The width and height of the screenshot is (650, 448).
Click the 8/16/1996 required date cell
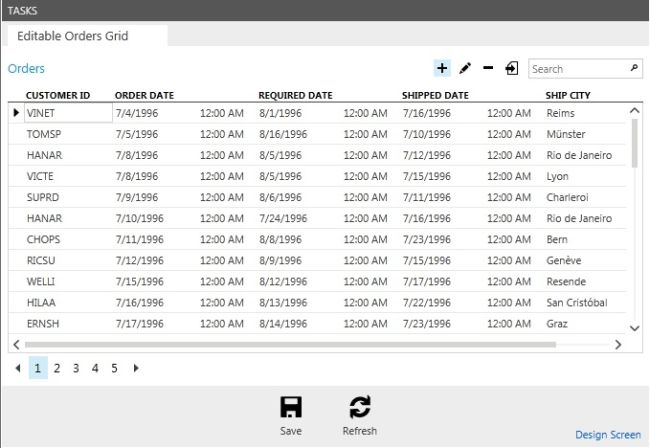pos(283,134)
